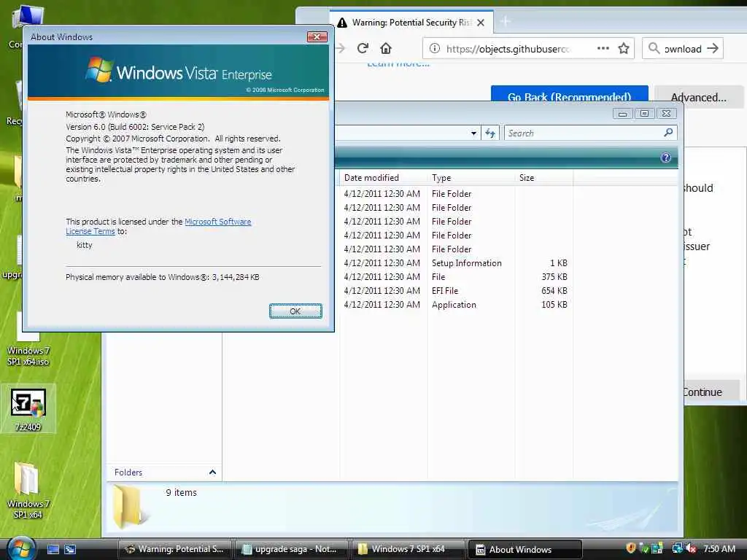Click the muted volume tray icon
747x560 pixels.
pos(692,548)
